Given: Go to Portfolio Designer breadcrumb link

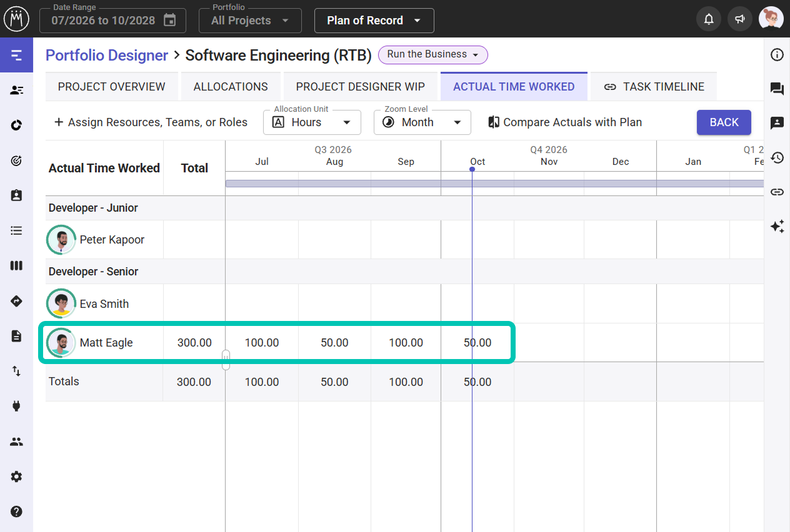Looking at the screenshot, I should point(107,55).
